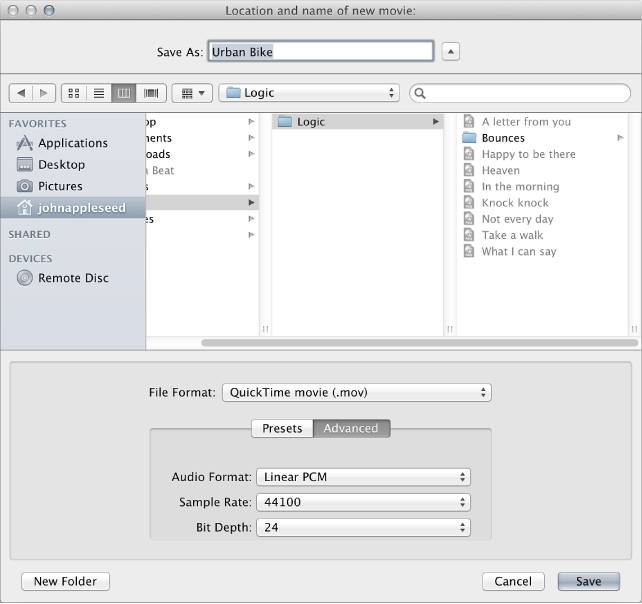Switch to the Presets tab

click(282, 428)
